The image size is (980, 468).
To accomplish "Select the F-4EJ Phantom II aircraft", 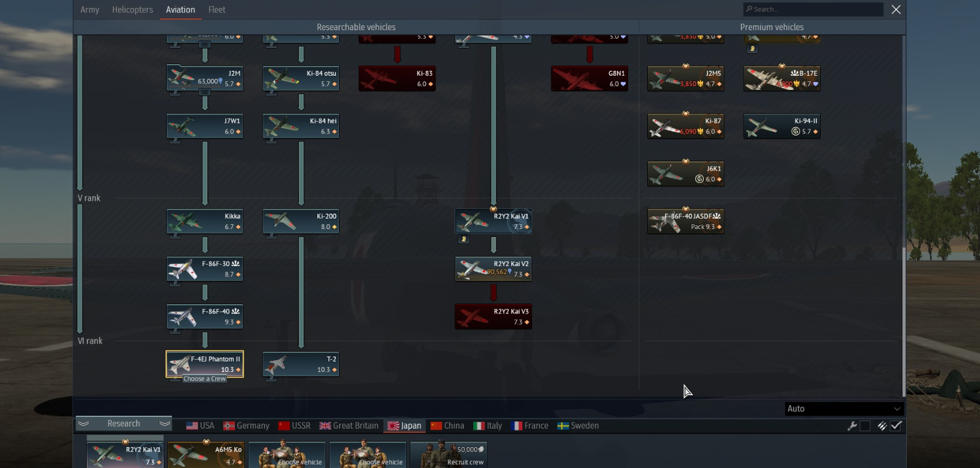I will tap(205, 364).
